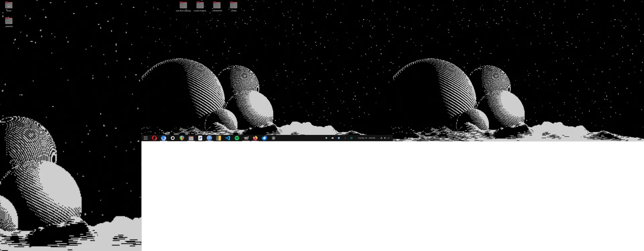Open the Home folder on desktop
This screenshot has height=251, width=644.
point(9,6)
